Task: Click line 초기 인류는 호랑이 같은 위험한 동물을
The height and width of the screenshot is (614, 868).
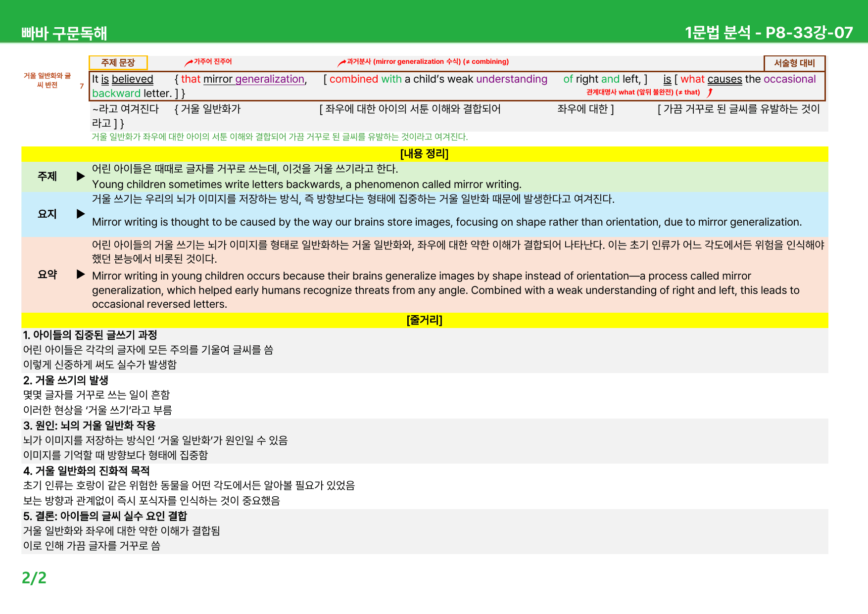Action: tap(189, 485)
